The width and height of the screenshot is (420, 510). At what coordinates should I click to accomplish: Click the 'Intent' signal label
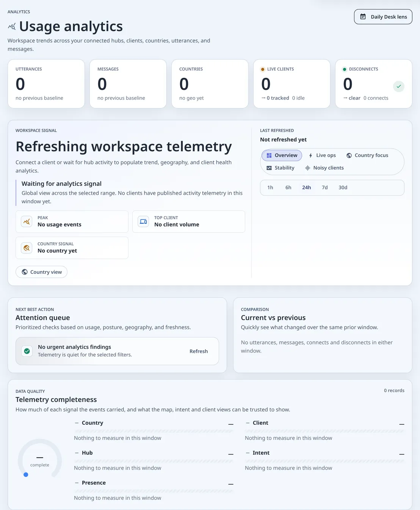261,453
